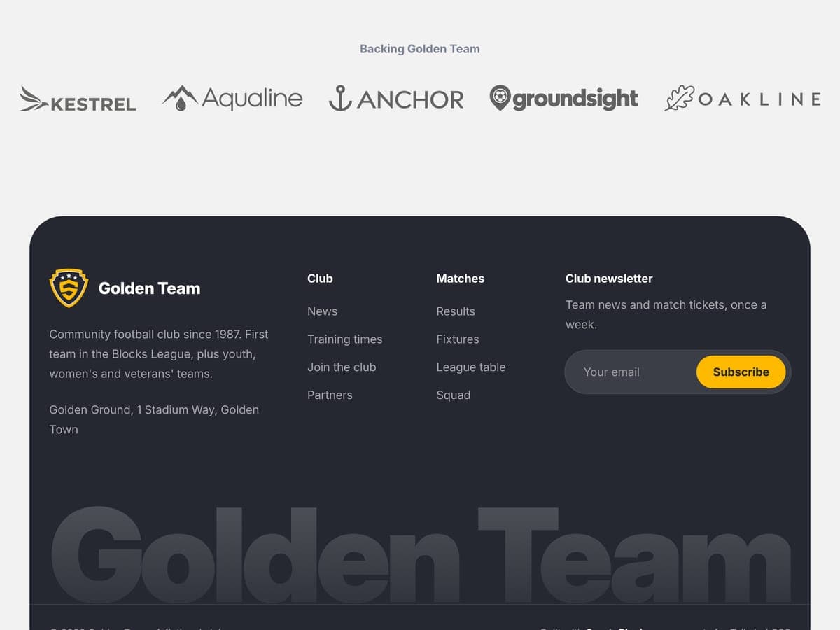This screenshot has width=840, height=630.
Task: Click the Club column heading
Action: pyautogui.click(x=320, y=279)
